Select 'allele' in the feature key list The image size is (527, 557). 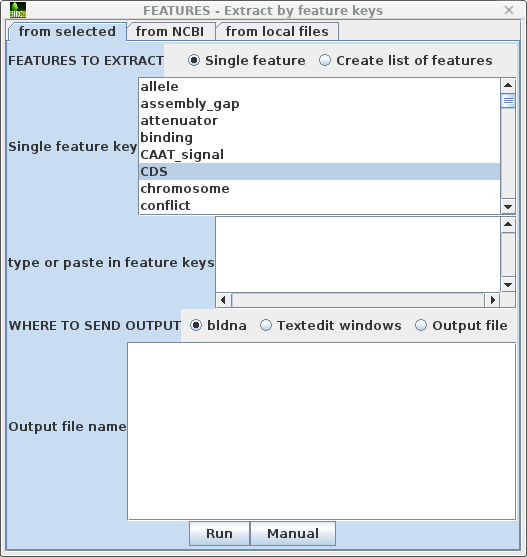(x=319, y=87)
